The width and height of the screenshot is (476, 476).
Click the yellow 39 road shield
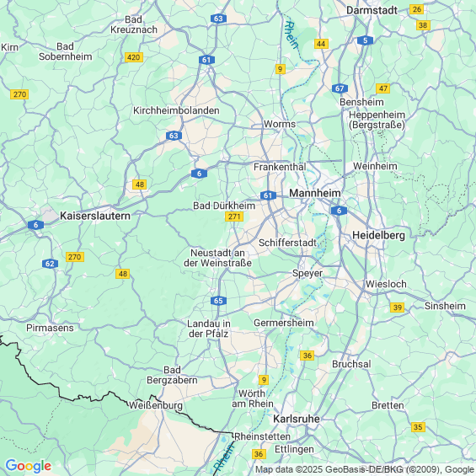pyautogui.click(x=398, y=308)
